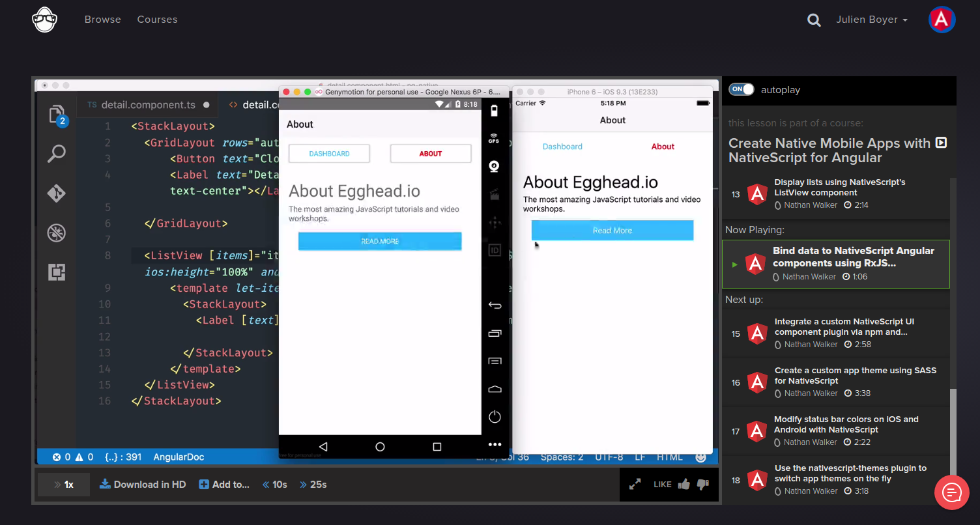Screen dimensions: 980x525
Task: Tap Read More button on iPhone
Action: point(612,231)
